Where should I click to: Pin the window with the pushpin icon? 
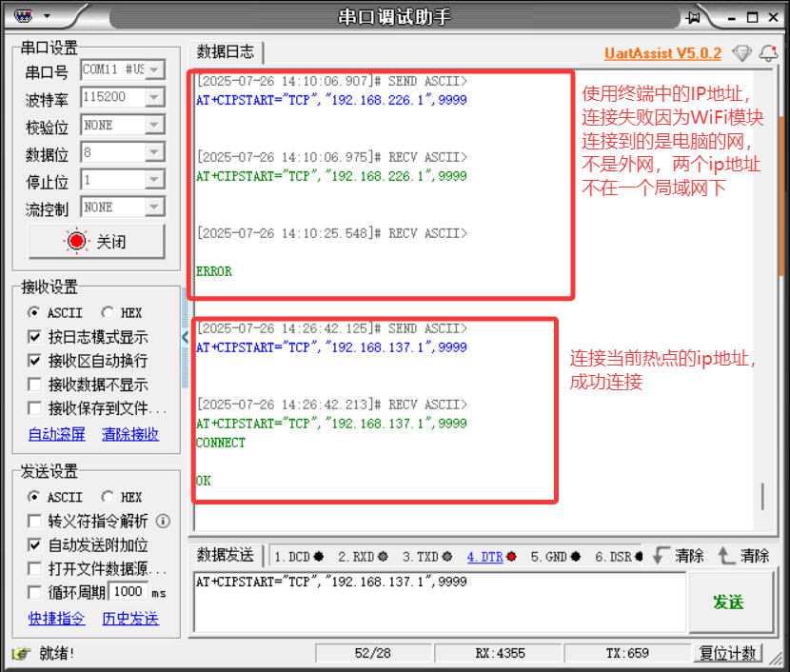click(x=693, y=18)
